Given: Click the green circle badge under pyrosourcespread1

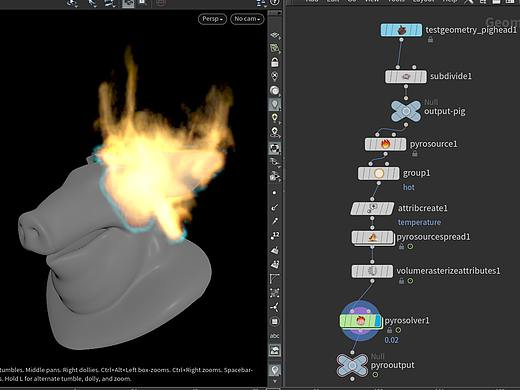Looking at the screenshot, I should tap(410, 247).
